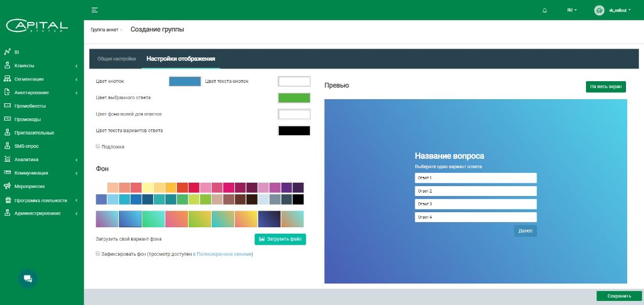Click the Аналитика sidebar icon
The width and height of the screenshot is (644, 305).
click(x=7, y=159)
